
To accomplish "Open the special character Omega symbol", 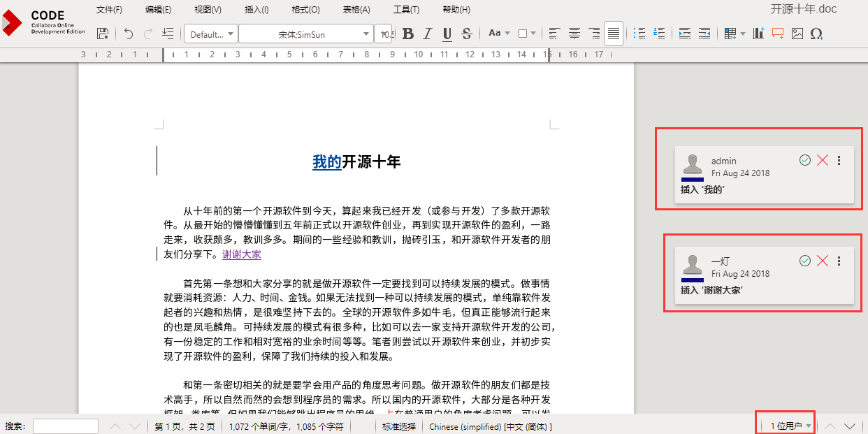I will click(816, 34).
